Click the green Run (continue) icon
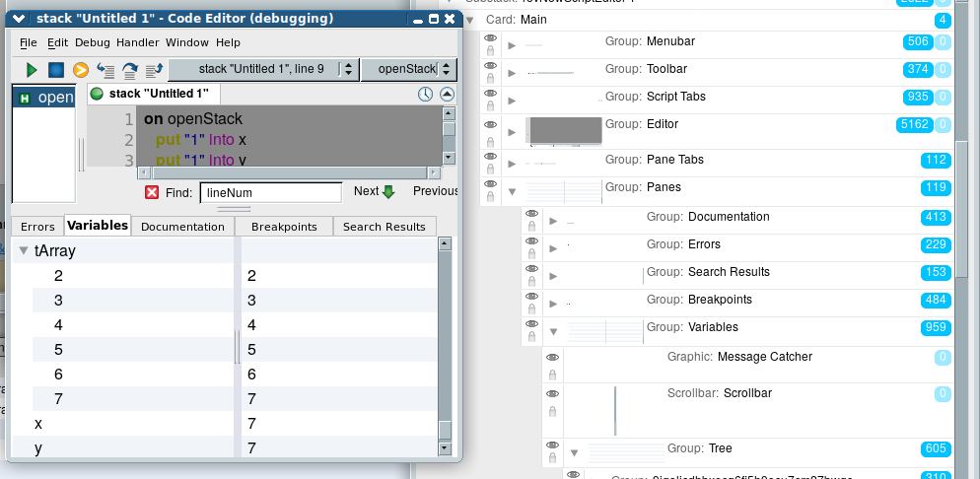 coord(32,70)
